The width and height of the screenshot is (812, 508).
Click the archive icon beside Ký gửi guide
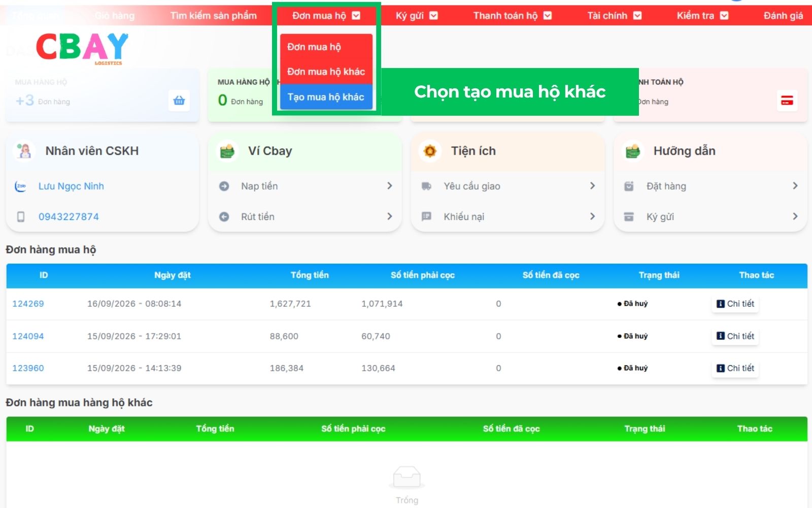(x=629, y=217)
